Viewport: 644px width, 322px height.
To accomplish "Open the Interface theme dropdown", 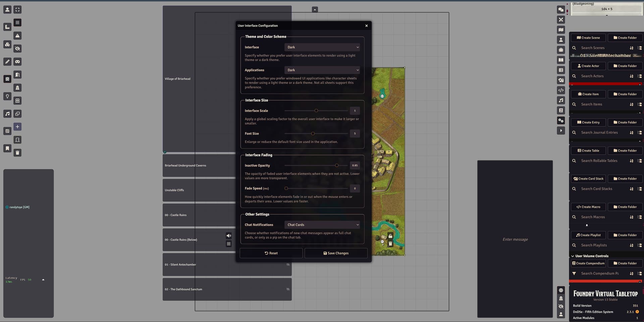I will pos(322,47).
